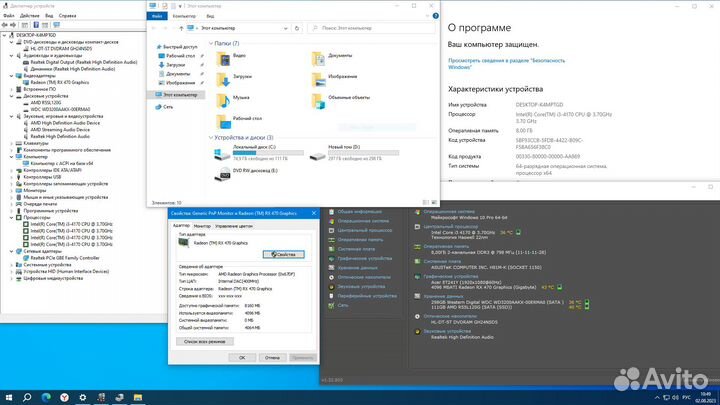This screenshot has width=720, height=405.
Task: Open Settings gear on the taskbar
Action: click(83, 398)
